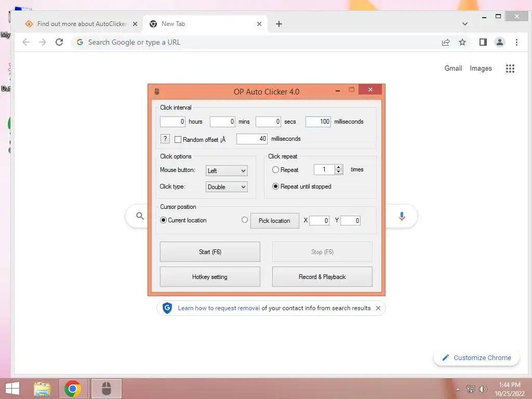Open 'Learn how to request removal' link
This screenshot has width=532, height=399.
tap(219, 308)
